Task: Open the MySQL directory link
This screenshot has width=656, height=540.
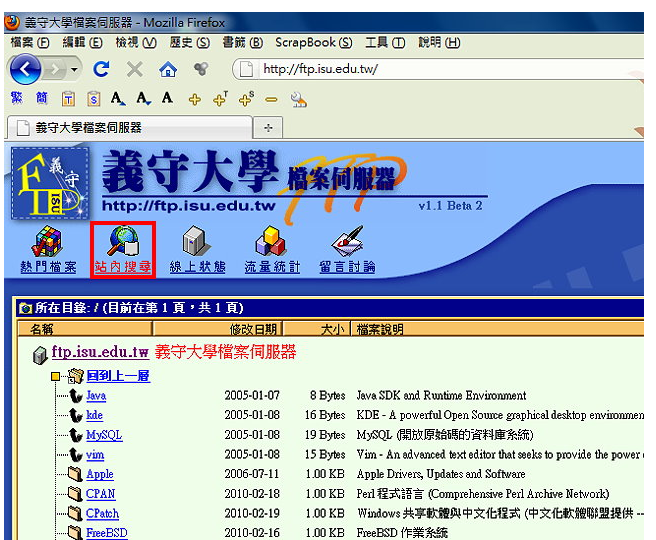Action: coord(104,435)
